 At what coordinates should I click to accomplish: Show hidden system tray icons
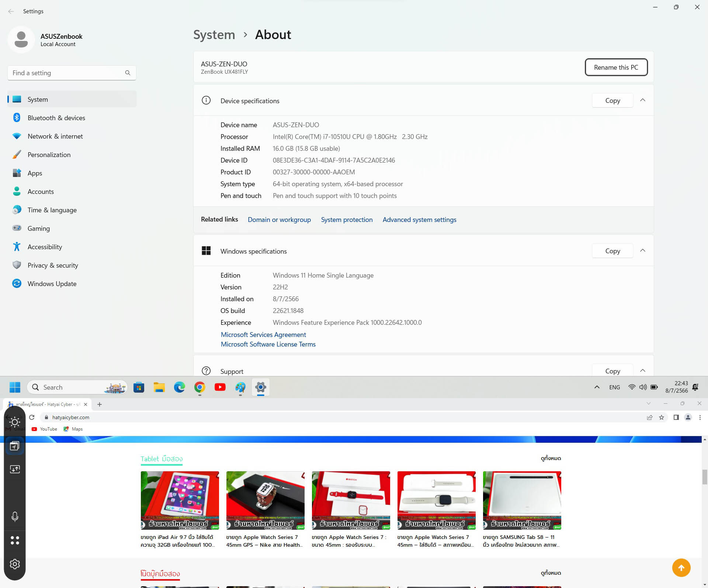[597, 387]
